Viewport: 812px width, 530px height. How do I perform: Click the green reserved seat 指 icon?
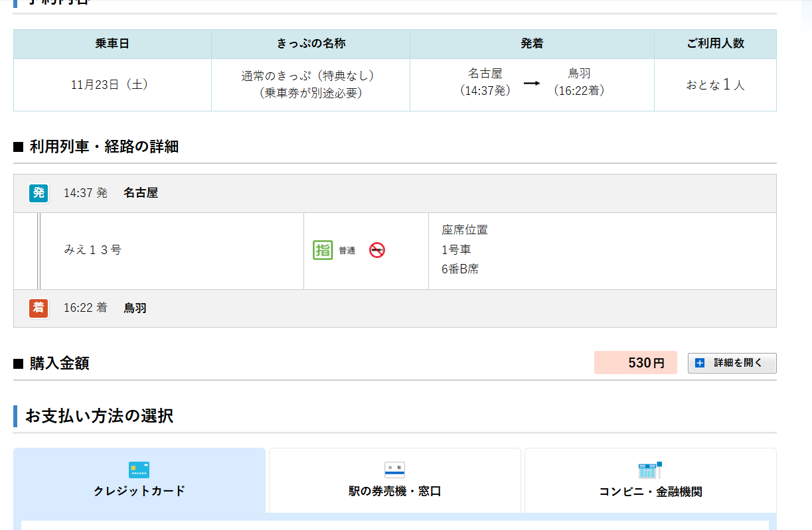[323, 250]
